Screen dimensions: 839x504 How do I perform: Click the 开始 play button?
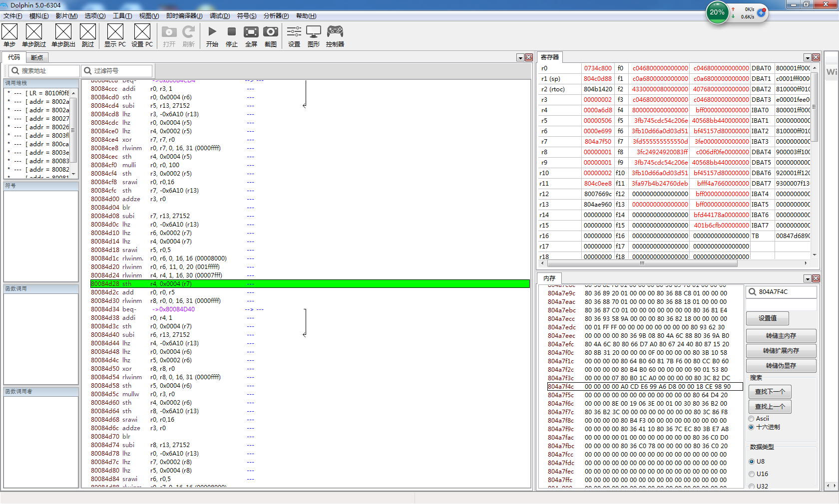[212, 32]
